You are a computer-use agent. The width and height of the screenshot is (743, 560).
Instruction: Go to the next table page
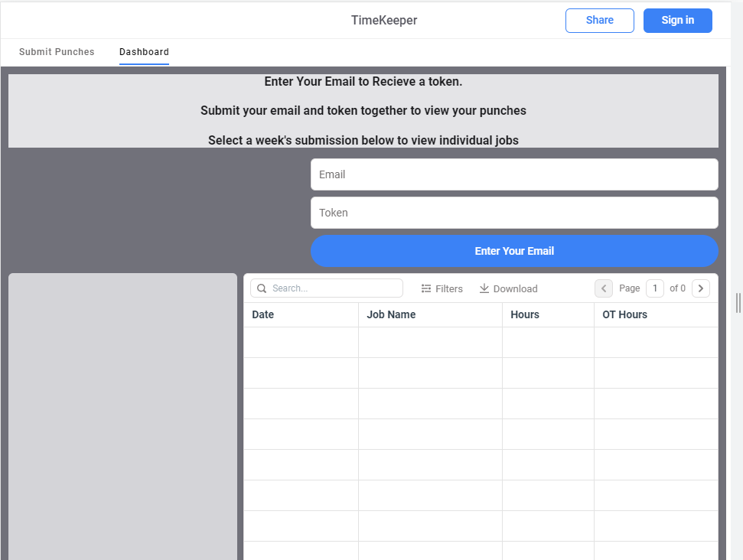pos(700,288)
